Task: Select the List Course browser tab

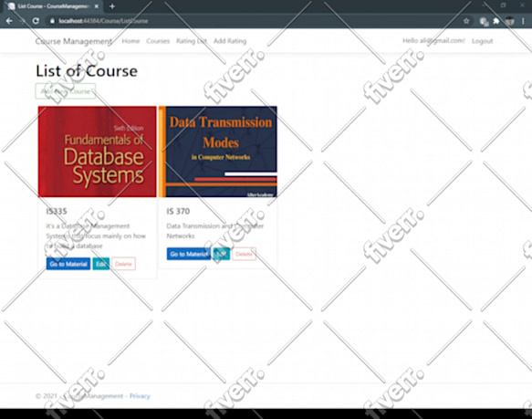Action: click(53, 6)
